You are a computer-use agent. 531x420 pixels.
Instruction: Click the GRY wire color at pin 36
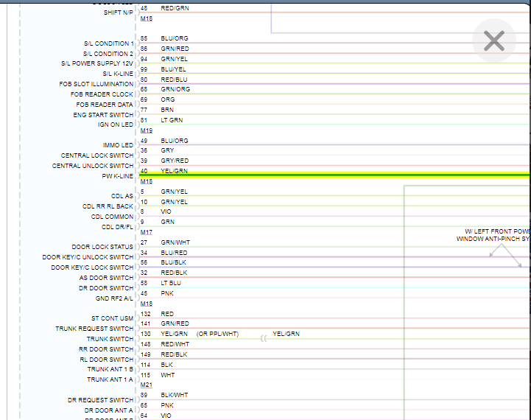167,150
